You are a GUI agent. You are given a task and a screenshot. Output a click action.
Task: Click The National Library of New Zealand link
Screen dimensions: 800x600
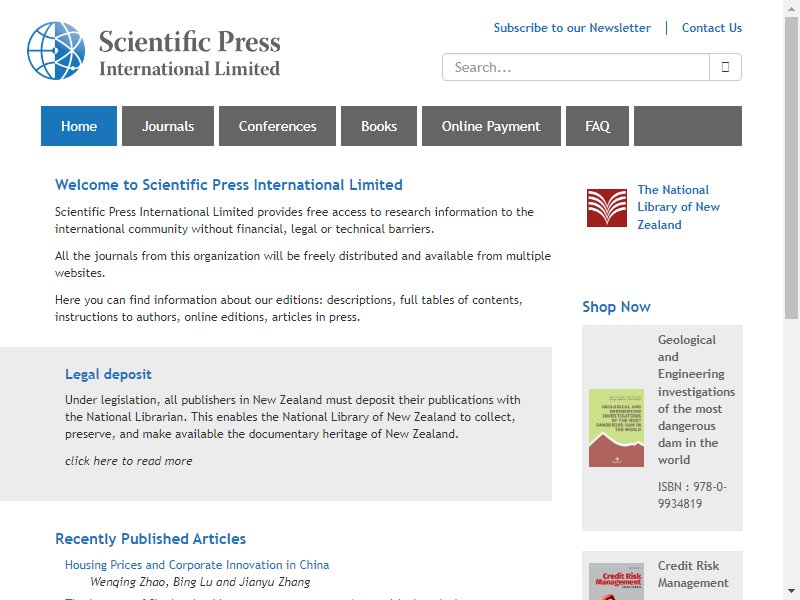pos(678,207)
